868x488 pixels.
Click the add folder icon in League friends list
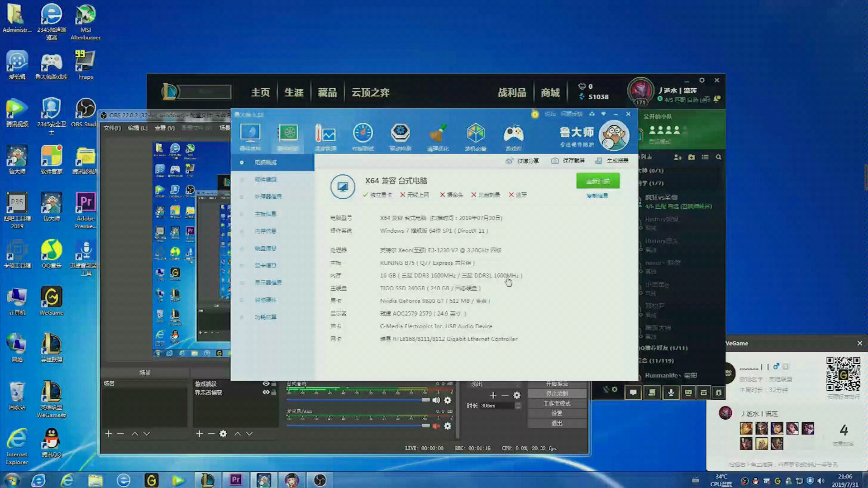click(x=692, y=157)
